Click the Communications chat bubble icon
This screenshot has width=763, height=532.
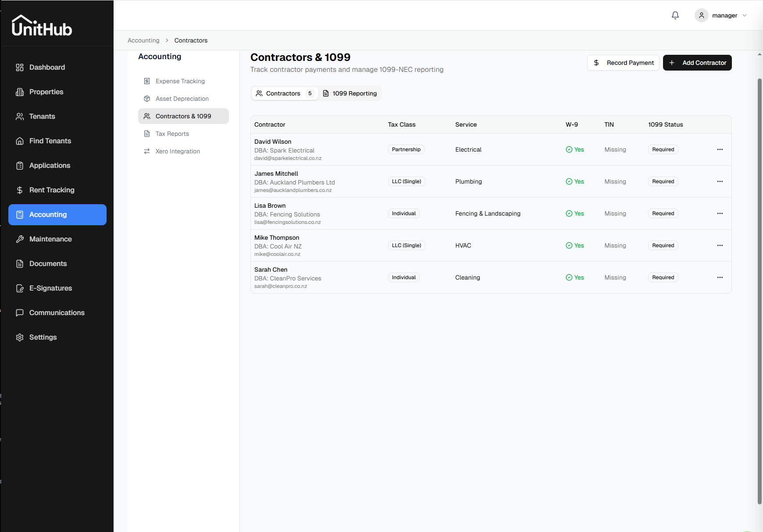[20, 313]
